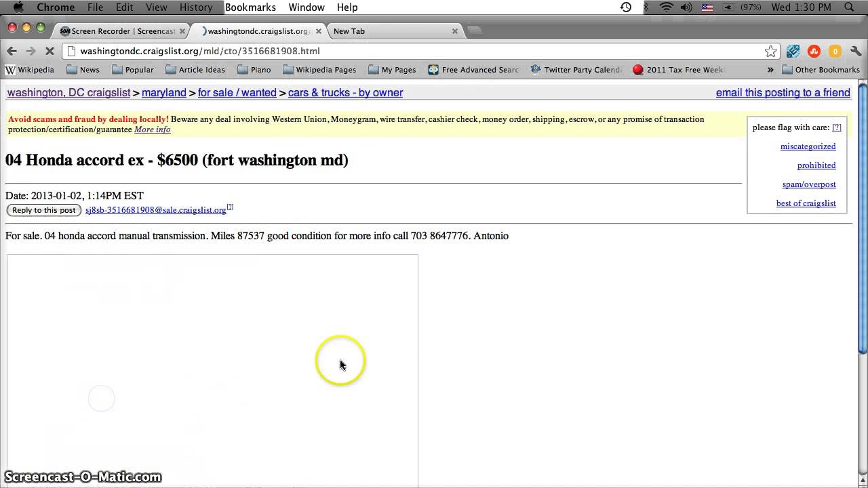
Task: Open the for sale / wanted link
Action: [237, 93]
